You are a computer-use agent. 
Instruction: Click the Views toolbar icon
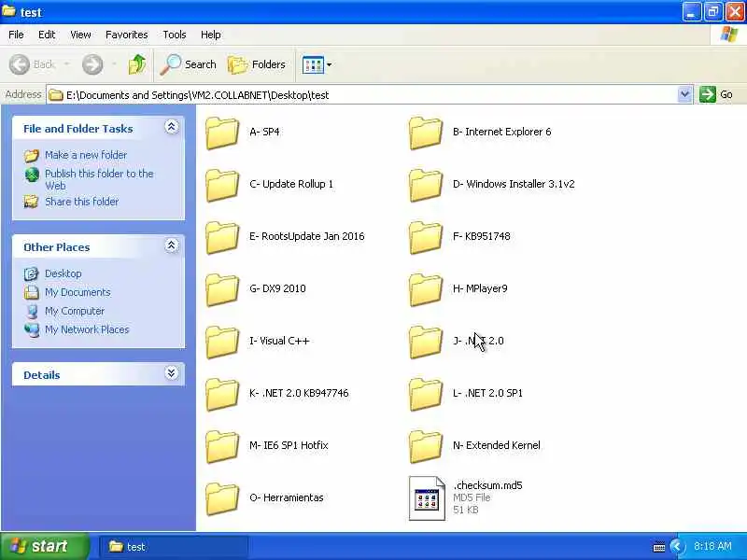tap(313, 64)
